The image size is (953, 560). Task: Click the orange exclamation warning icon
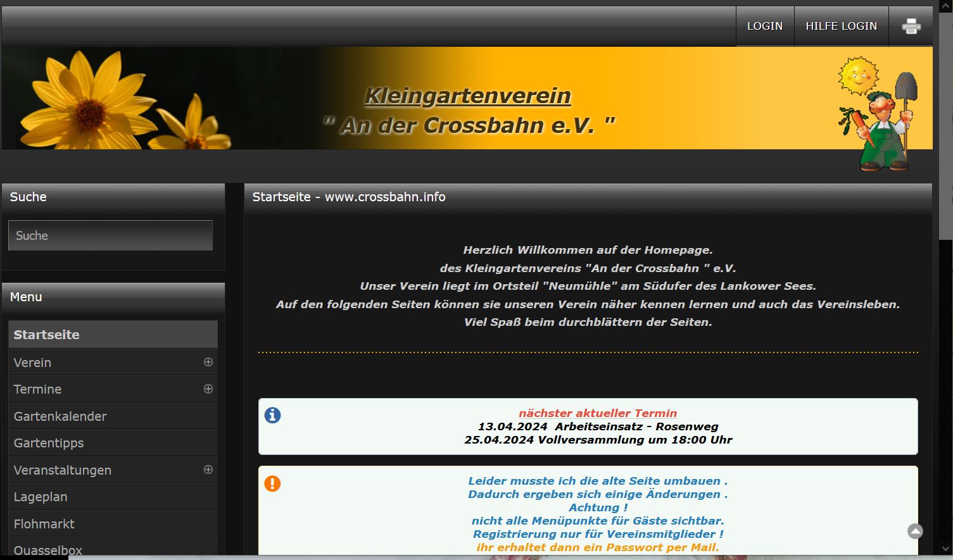272,483
